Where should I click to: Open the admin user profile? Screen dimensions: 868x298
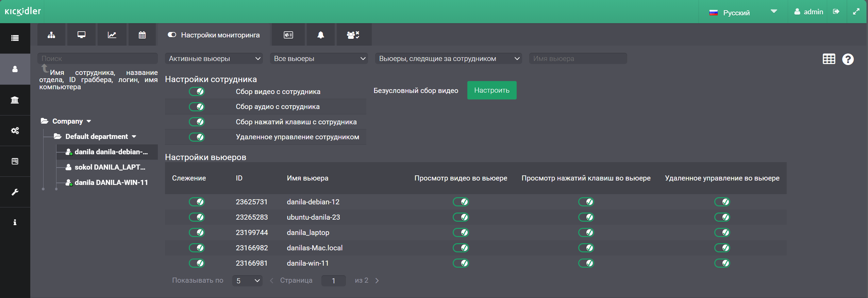(809, 12)
